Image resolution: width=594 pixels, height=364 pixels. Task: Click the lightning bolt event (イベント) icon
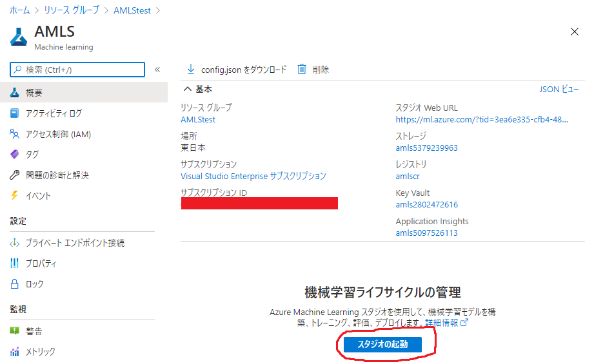[14, 195]
